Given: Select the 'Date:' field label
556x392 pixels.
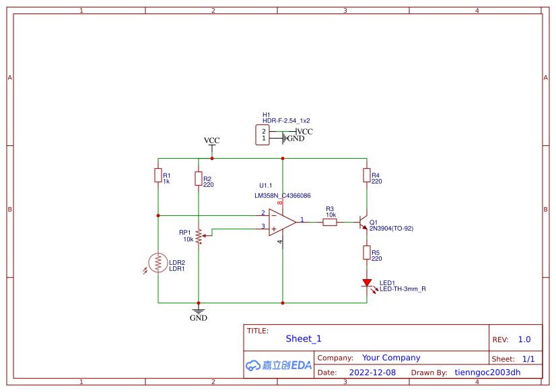Looking at the screenshot, I should [x=327, y=373].
